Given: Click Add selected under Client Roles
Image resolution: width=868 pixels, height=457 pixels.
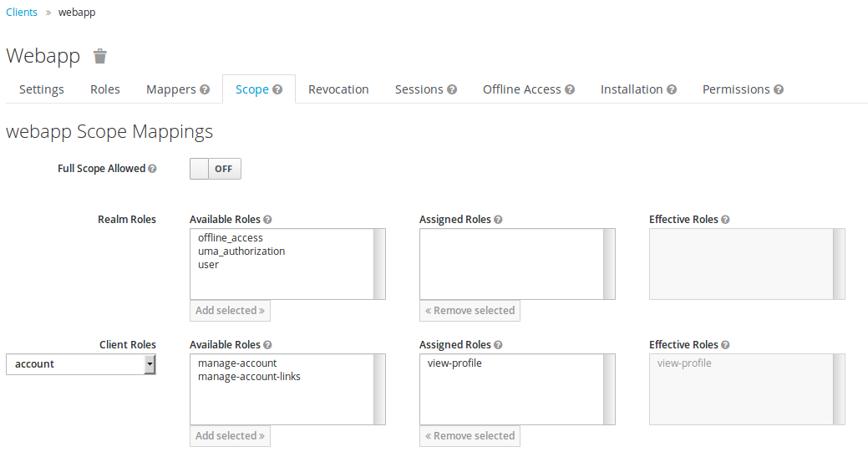Looking at the screenshot, I should click(230, 435).
